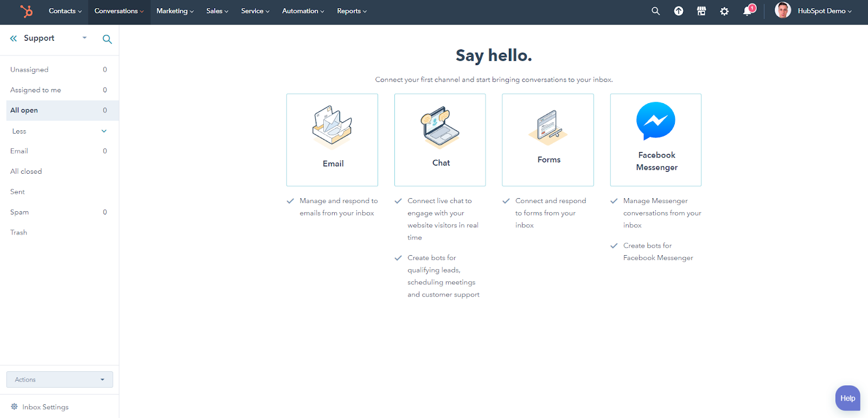Click the Facebook Messenger logo
The width and height of the screenshot is (868, 418).
coord(656,121)
